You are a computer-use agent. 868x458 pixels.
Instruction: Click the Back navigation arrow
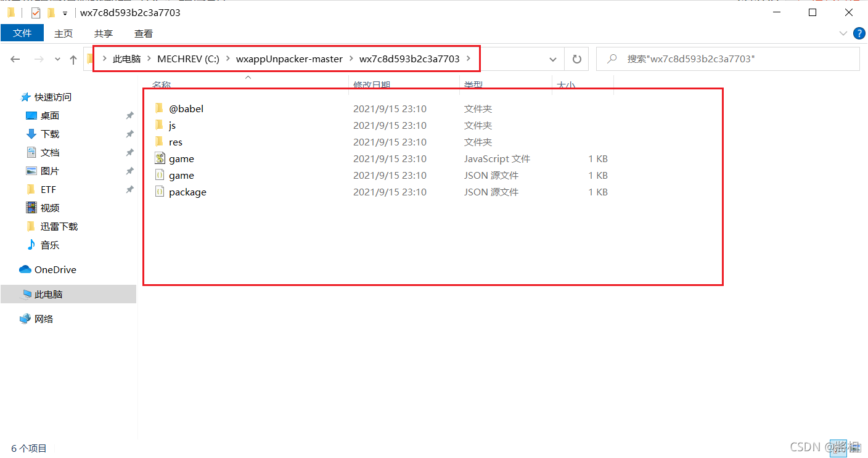pyautogui.click(x=15, y=59)
